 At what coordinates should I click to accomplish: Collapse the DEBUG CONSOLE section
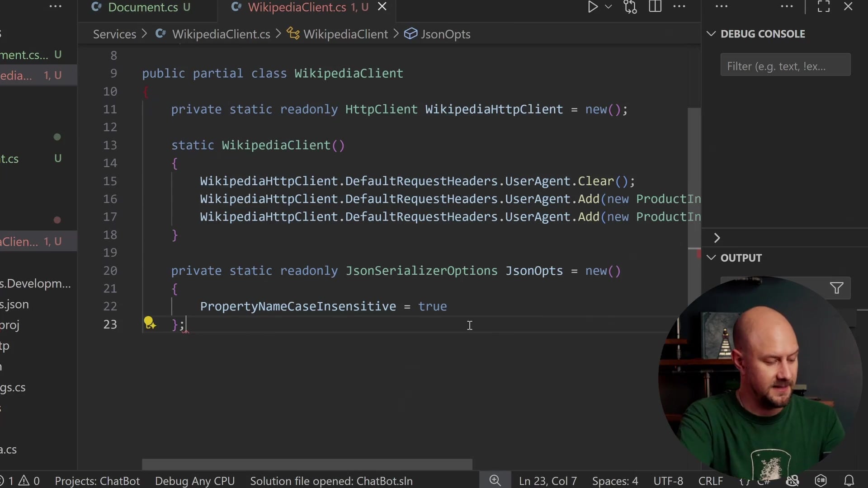[x=711, y=33]
